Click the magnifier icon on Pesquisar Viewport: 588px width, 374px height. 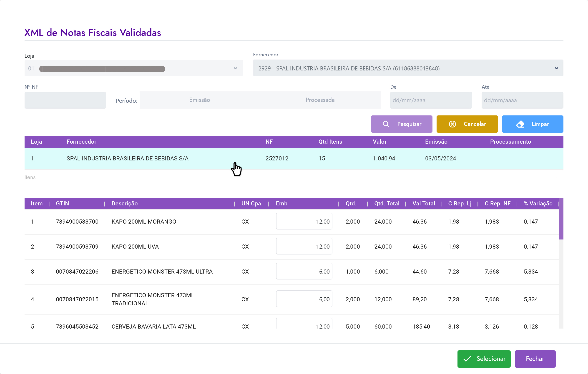point(386,124)
